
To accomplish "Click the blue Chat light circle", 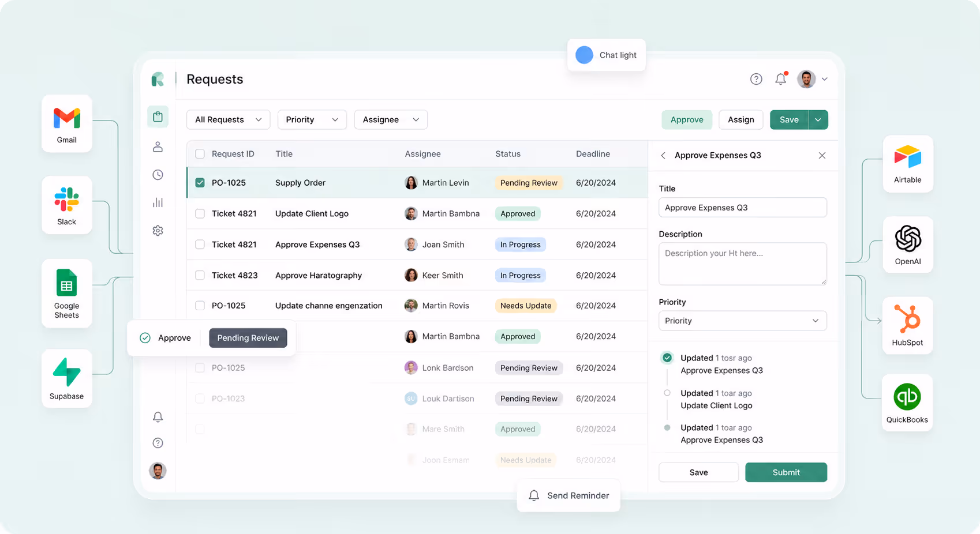I will pos(584,55).
